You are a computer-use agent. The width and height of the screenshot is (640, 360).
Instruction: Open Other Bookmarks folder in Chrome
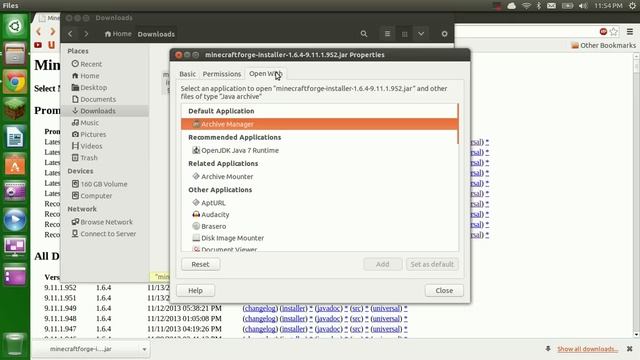click(x=604, y=45)
